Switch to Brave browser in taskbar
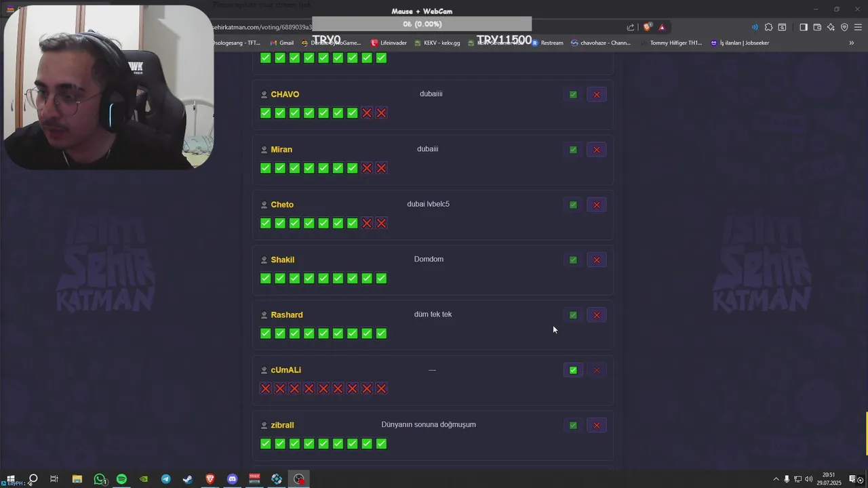 point(210,479)
